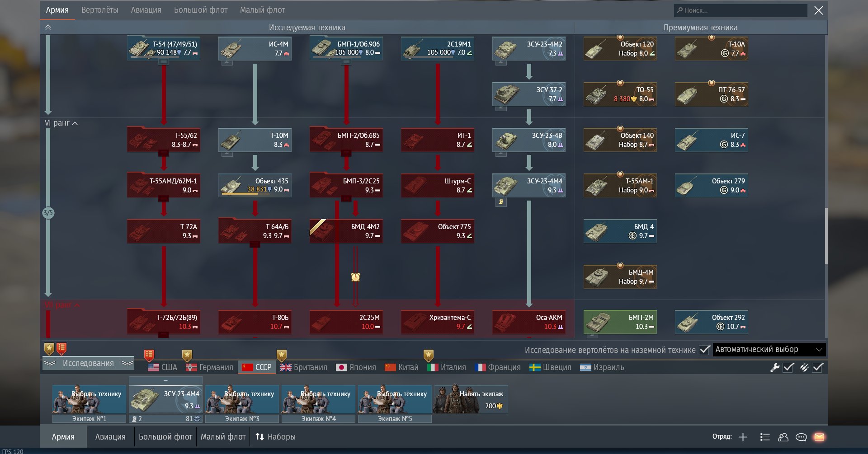Open the friends contacts icon

pyautogui.click(x=783, y=437)
